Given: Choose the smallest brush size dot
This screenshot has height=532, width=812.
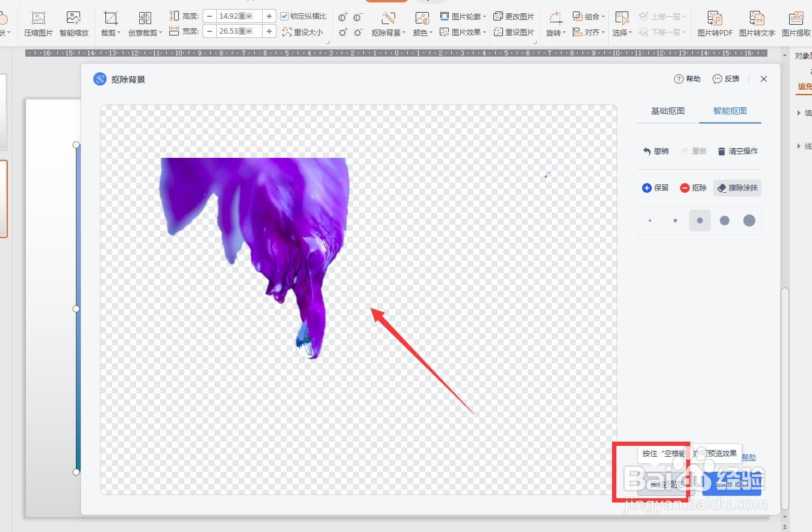Looking at the screenshot, I should tap(650, 221).
